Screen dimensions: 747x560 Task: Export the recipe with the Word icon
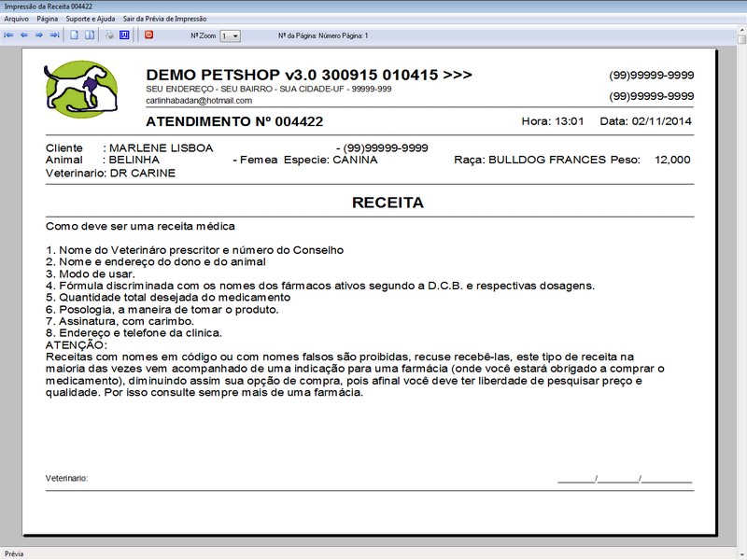tap(123, 35)
